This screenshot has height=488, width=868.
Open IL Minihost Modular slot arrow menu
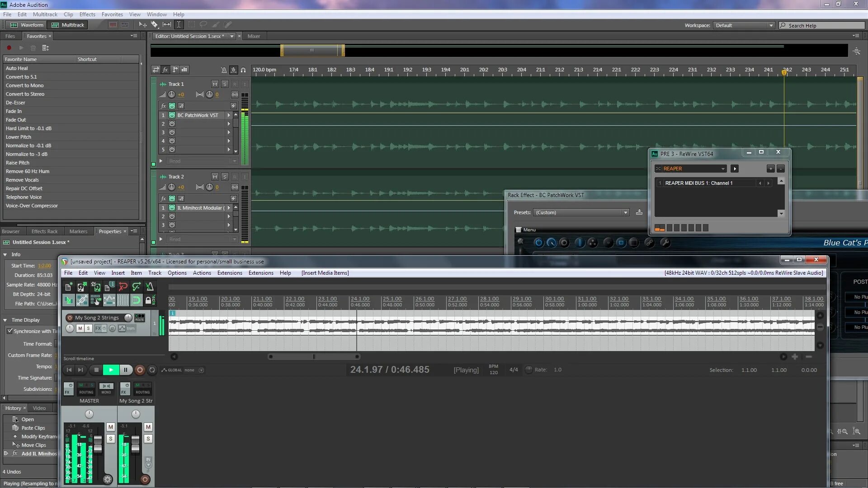(229, 208)
